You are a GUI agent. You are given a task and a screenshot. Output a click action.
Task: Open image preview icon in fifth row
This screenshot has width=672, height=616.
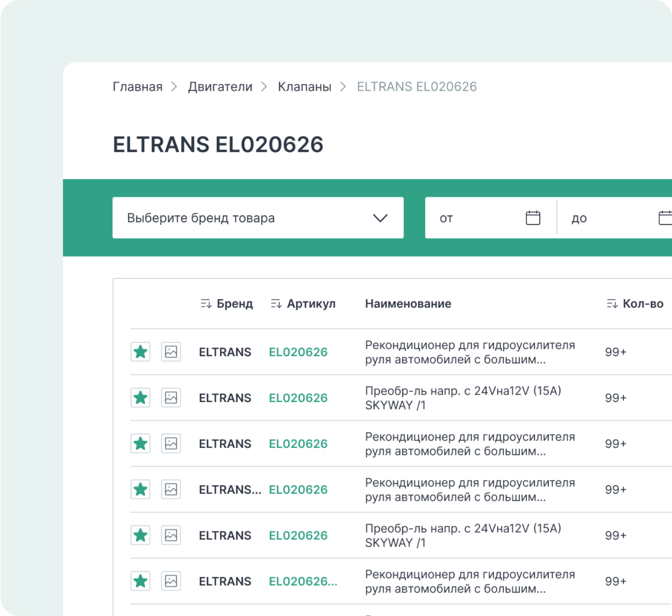point(171,535)
